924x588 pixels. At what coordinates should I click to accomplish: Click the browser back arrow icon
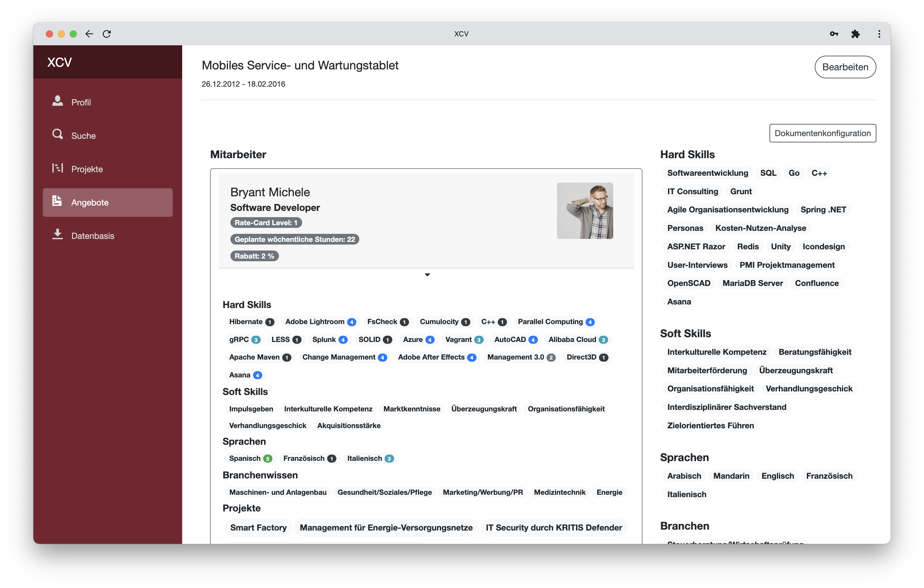coord(89,34)
